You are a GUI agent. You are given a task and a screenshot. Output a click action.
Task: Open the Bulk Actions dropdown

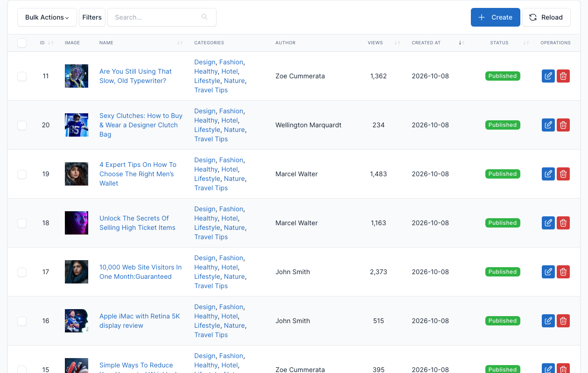47,17
